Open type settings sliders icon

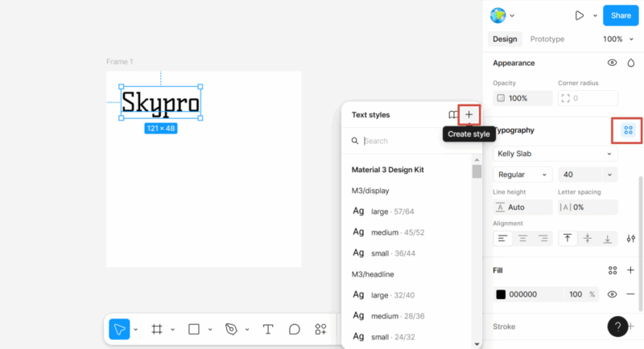point(630,238)
